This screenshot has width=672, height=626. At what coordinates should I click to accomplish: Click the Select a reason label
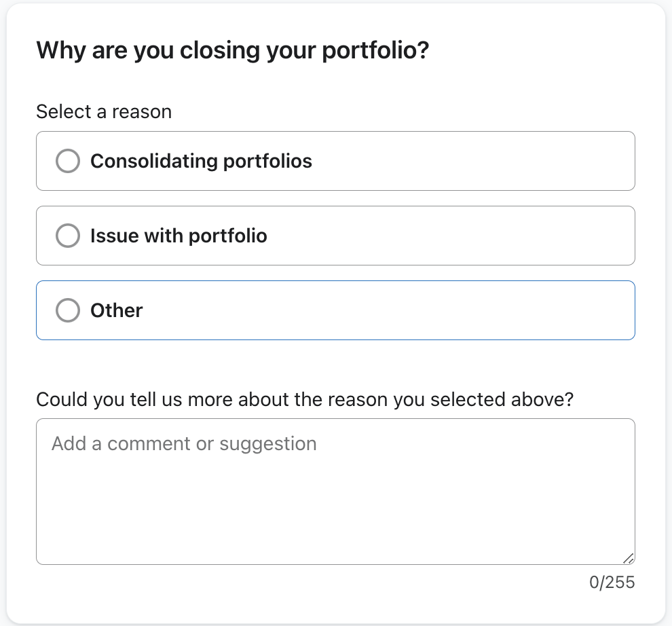pyautogui.click(x=103, y=112)
